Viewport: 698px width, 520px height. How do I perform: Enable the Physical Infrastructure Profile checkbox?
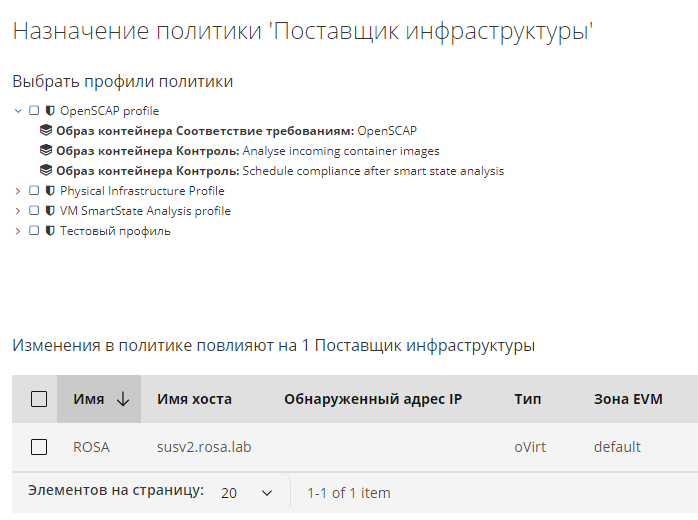(34, 191)
